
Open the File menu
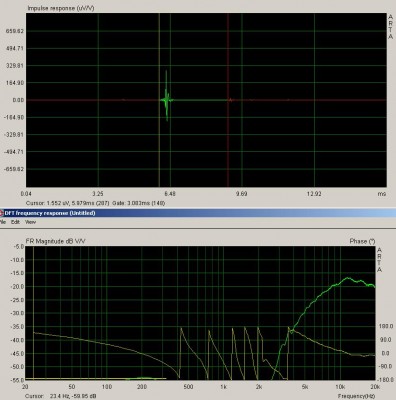click(3, 222)
